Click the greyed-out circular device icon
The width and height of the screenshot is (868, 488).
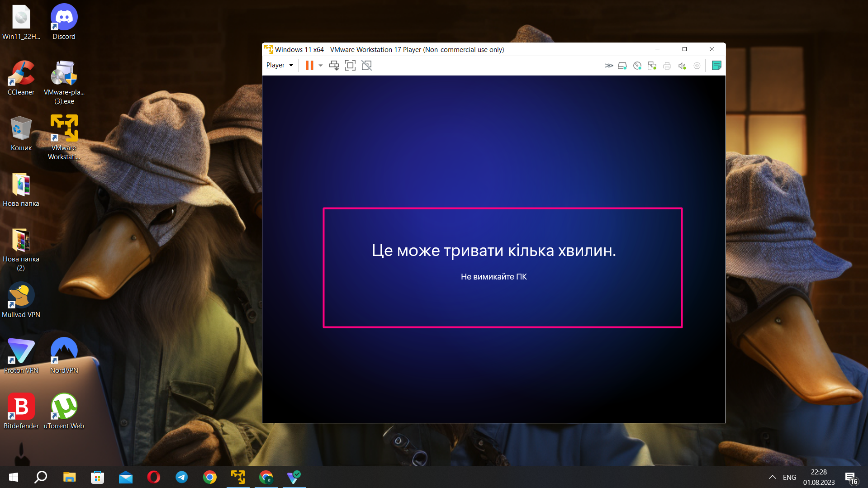(x=697, y=66)
